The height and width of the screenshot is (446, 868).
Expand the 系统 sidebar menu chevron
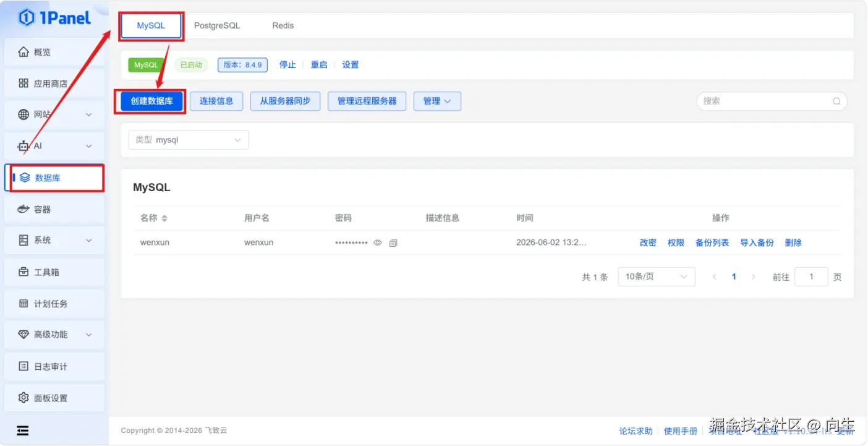pos(88,240)
